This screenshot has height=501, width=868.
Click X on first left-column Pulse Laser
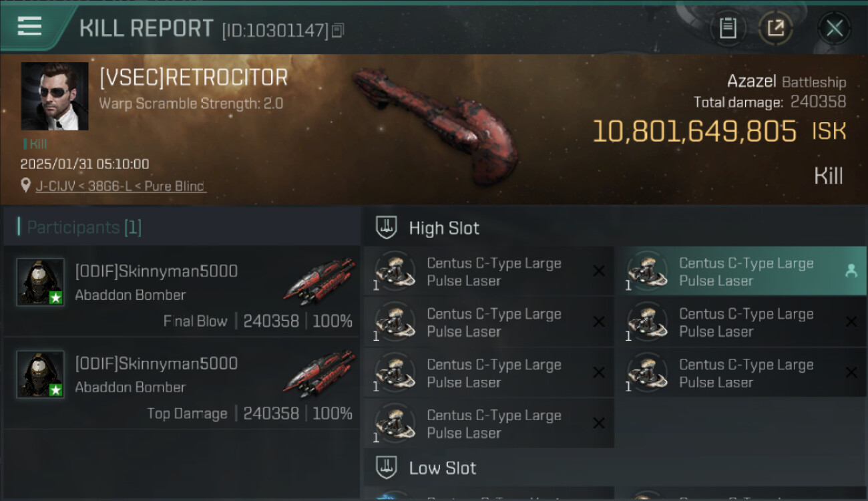[x=599, y=271]
